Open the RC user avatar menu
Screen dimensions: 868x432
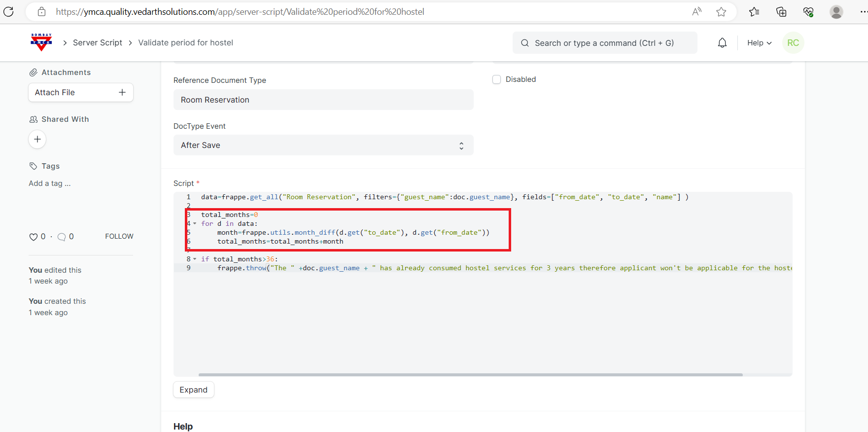point(793,43)
